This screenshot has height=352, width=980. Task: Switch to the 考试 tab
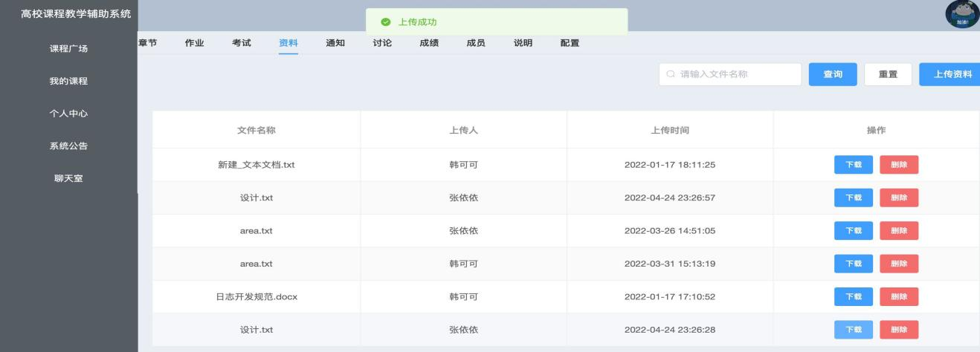(241, 42)
